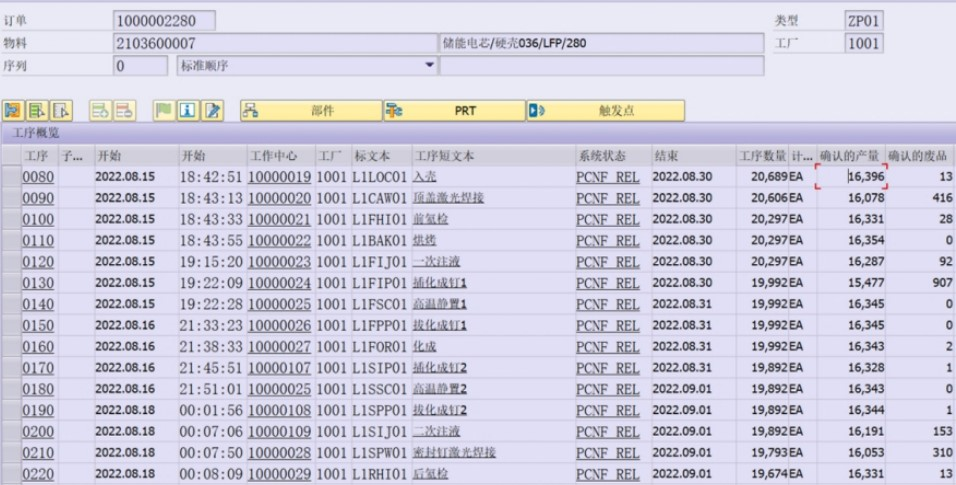Open the 部件 components button
Image resolution: width=956 pixels, height=485 pixels.
pyautogui.click(x=310, y=111)
